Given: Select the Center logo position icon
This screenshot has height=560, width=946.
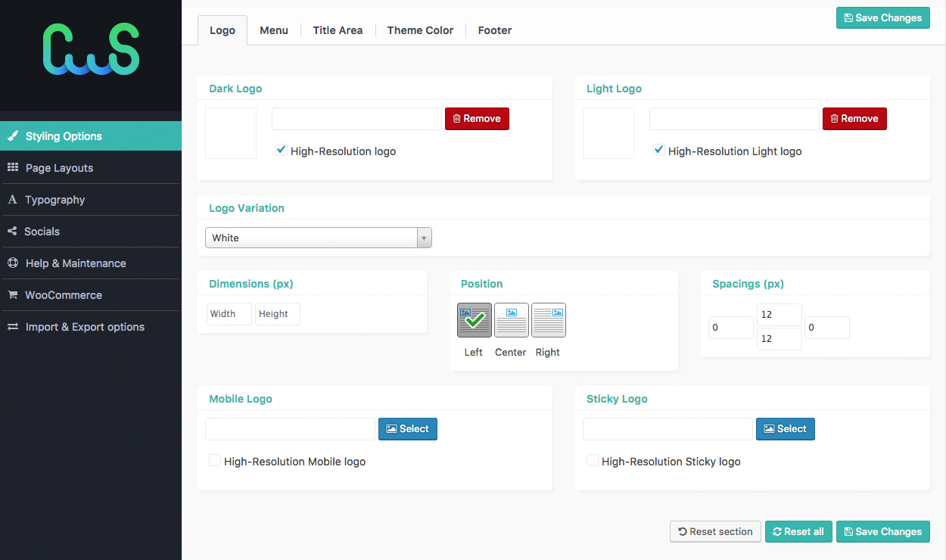Looking at the screenshot, I should 512,320.
